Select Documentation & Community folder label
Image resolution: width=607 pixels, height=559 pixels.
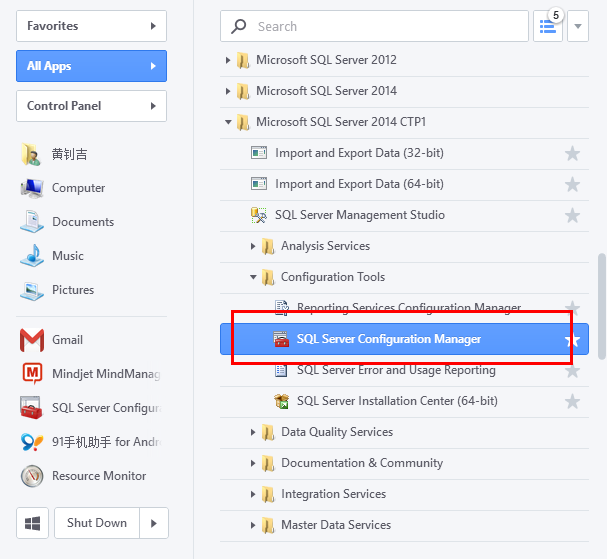point(362,463)
